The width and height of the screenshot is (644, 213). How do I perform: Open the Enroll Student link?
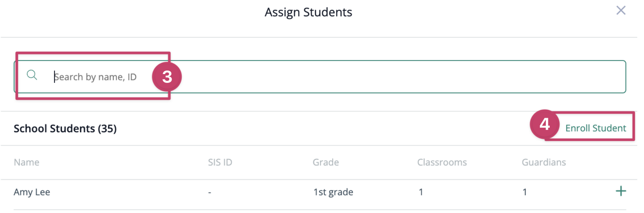coord(596,128)
